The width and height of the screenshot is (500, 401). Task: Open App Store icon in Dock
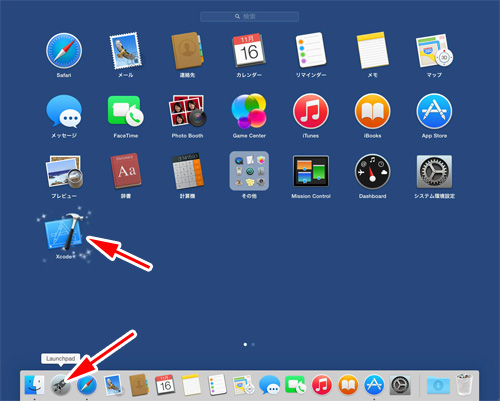[x=374, y=385]
